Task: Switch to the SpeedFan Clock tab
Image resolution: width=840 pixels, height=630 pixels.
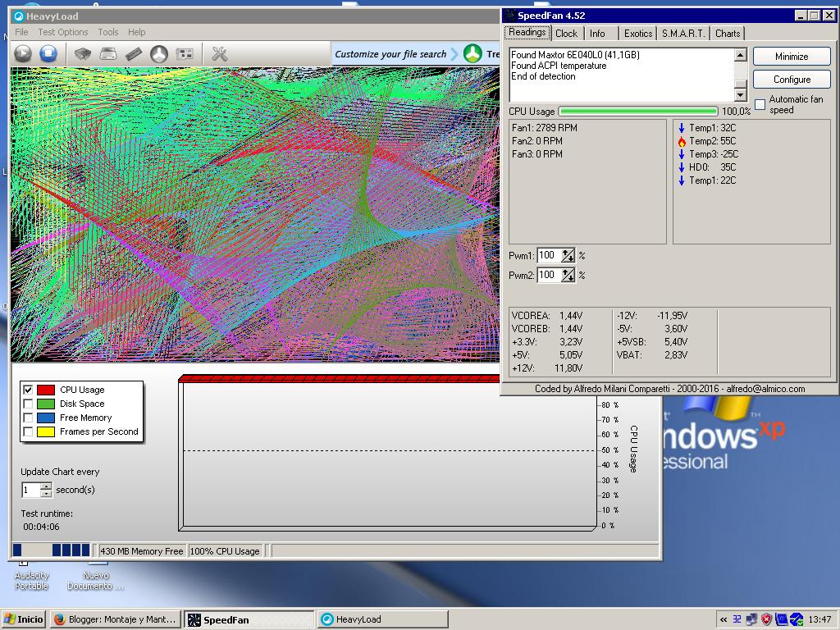Action: tap(566, 33)
